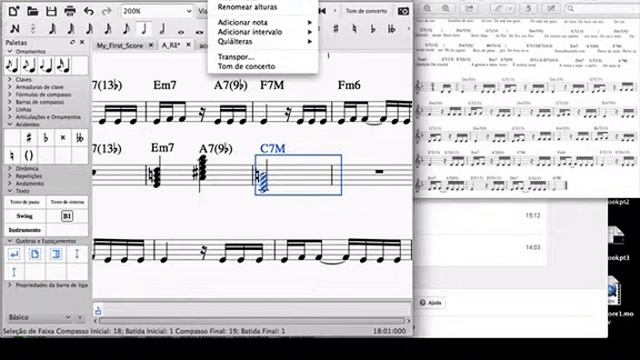Expand the Armaduras de clave palette
Viewport: 640px width, 360px height.
point(10,87)
